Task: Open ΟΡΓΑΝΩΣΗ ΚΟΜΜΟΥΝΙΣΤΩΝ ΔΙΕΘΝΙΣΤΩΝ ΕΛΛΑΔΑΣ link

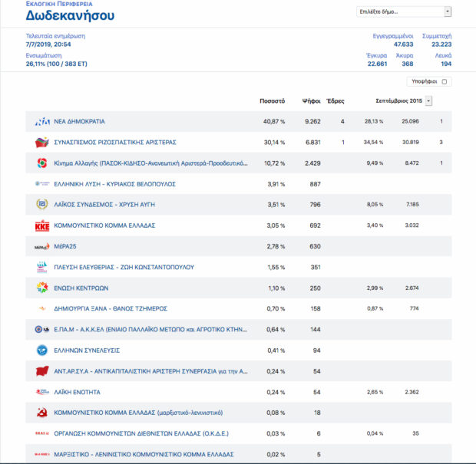Action: point(141,433)
